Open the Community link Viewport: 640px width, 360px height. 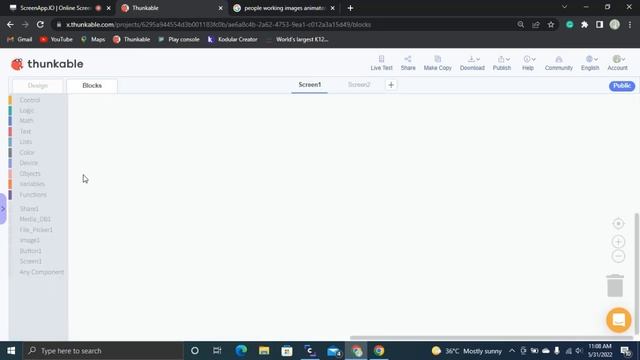[x=559, y=63]
